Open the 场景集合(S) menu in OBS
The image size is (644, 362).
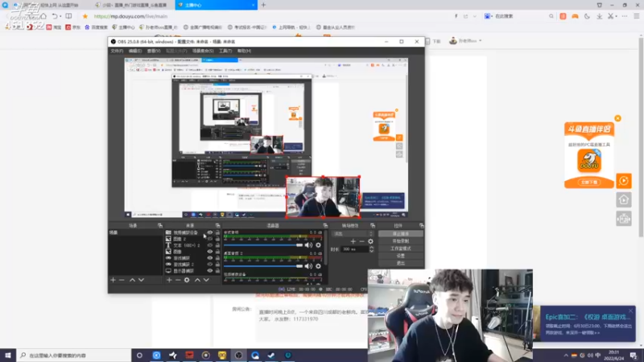(203, 51)
